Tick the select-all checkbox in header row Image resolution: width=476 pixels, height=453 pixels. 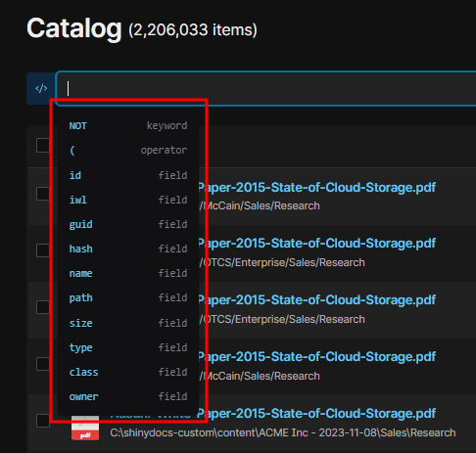[x=43, y=145]
